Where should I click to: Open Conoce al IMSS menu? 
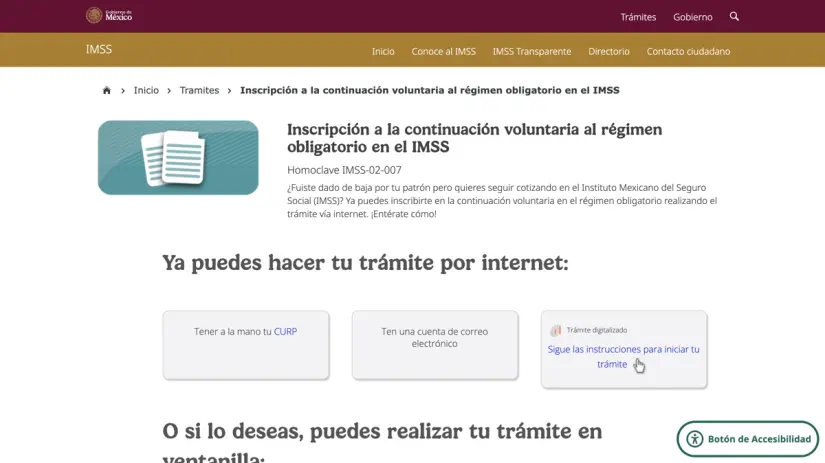click(444, 51)
